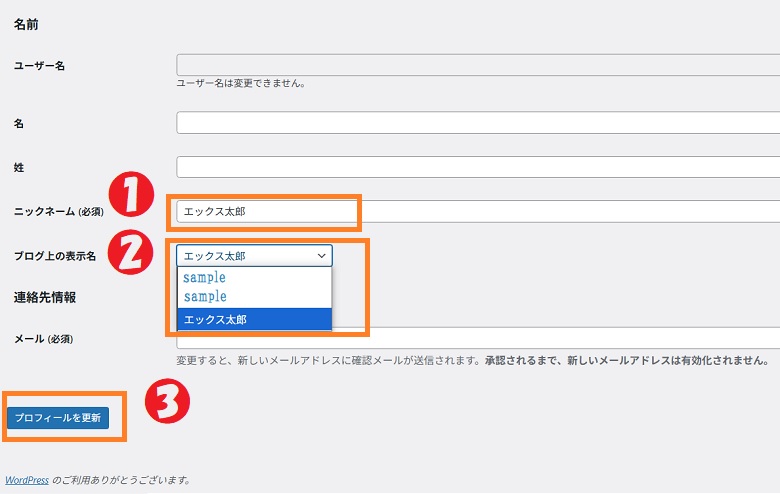Click the 名 (first name) input field
780x494 pixels.
click(x=478, y=122)
